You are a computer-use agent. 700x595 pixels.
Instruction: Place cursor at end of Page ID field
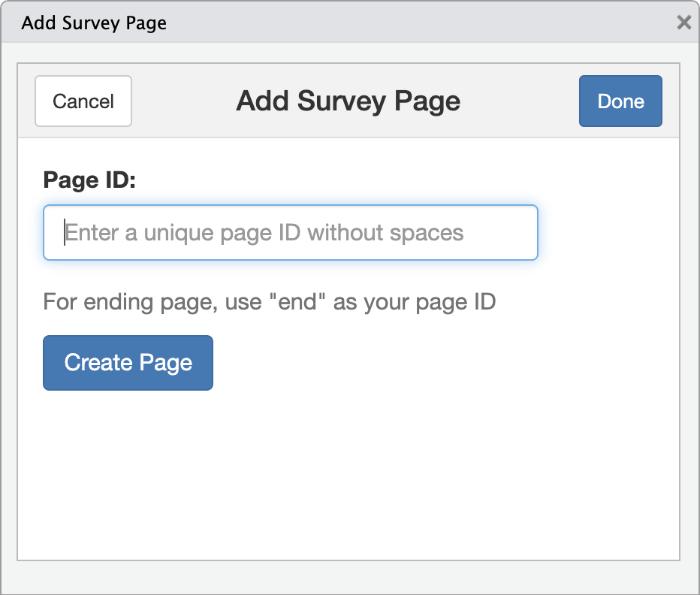pyautogui.click(x=514, y=232)
